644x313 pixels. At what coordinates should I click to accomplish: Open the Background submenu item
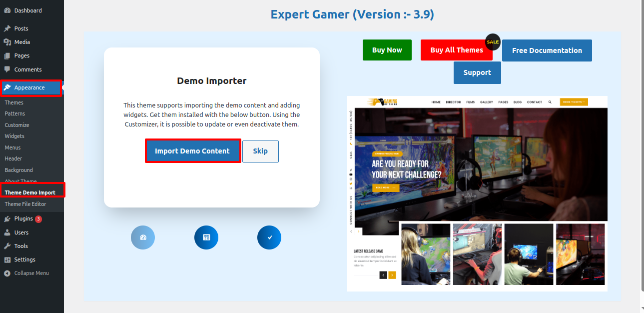(x=19, y=170)
